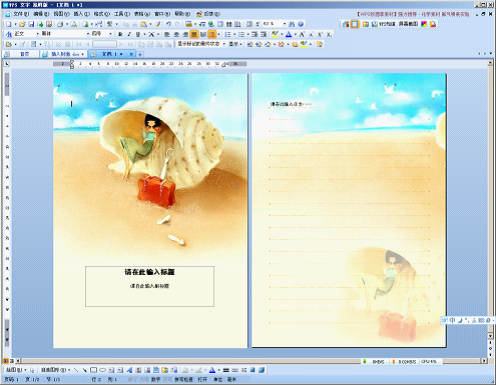Open the font name dropdown
This screenshot has height=385, width=496.
click(88, 34)
